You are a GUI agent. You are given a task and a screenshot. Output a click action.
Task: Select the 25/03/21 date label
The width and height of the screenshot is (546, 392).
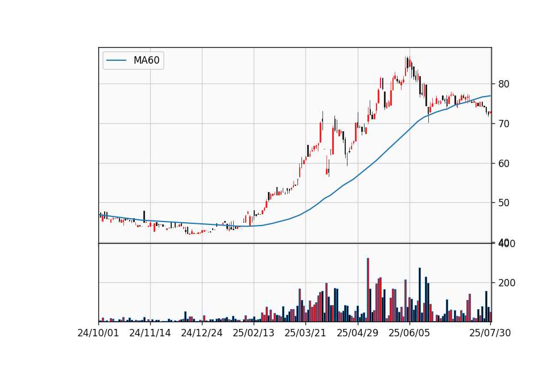tap(305, 333)
